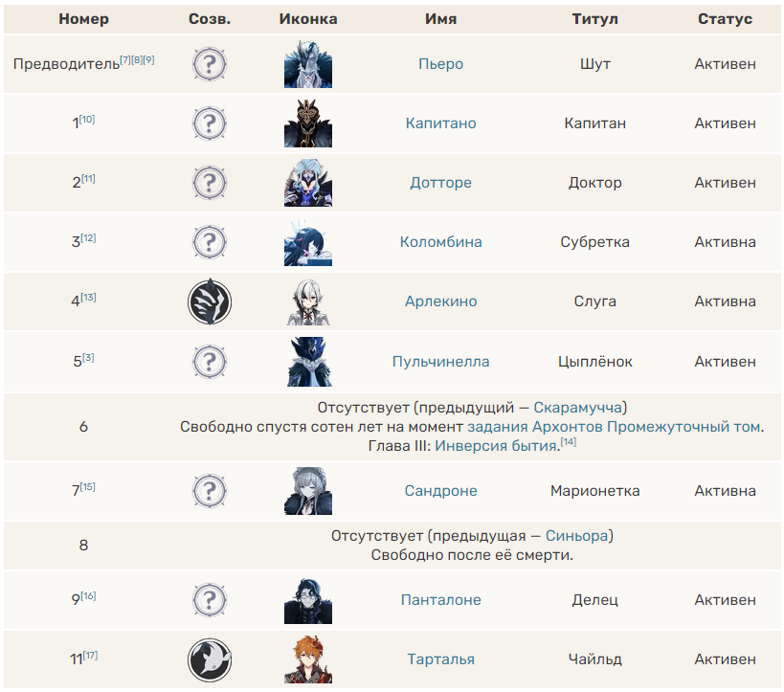Click Пульчинелла character portrait
This screenshot has height=692, width=784.
(x=308, y=362)
